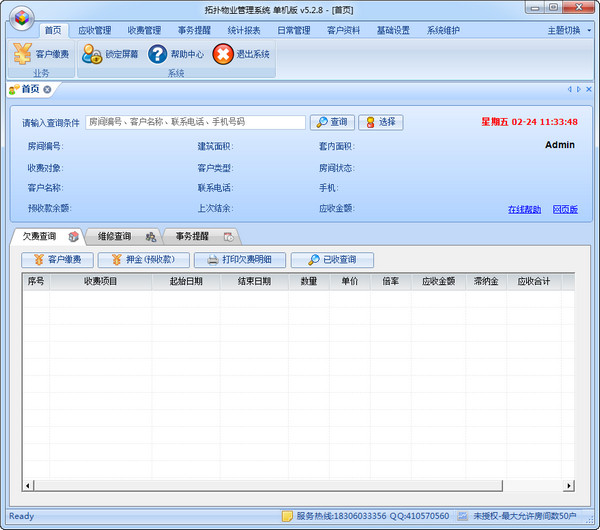This screenshot has height=530, width=600.
Task: Open the 主题切换 theme dropdown
Action: pos(566,30)
